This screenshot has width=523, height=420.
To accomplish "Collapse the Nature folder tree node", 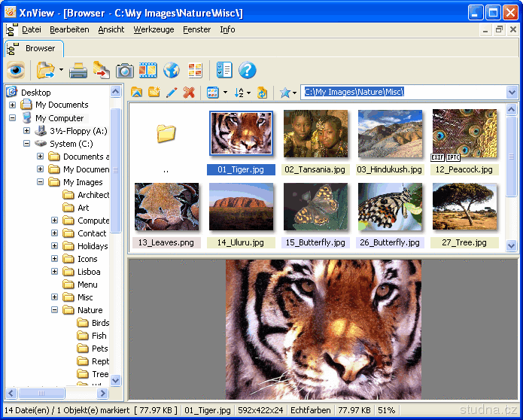I will point(55,310).
